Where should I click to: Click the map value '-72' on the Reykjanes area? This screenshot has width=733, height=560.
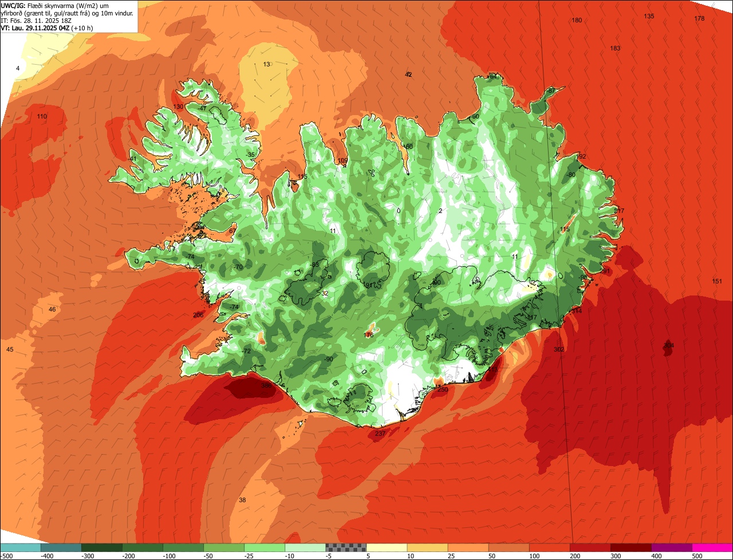pos(247,351)
